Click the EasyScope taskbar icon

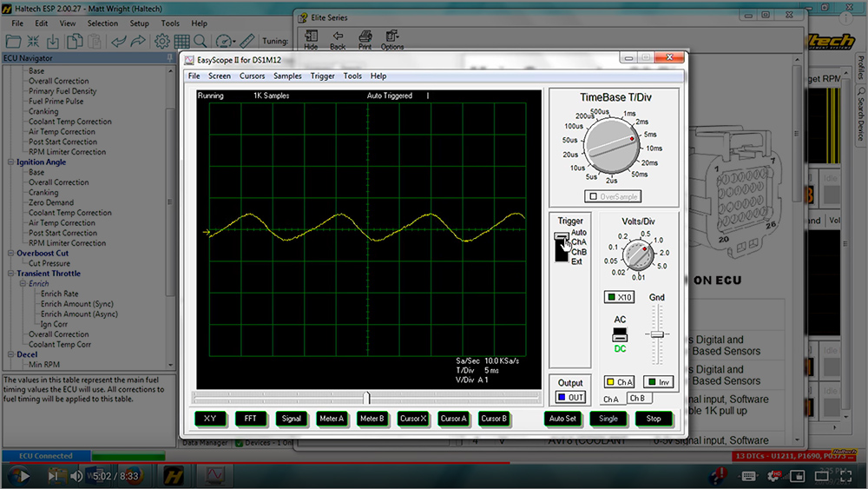(214, 476)
